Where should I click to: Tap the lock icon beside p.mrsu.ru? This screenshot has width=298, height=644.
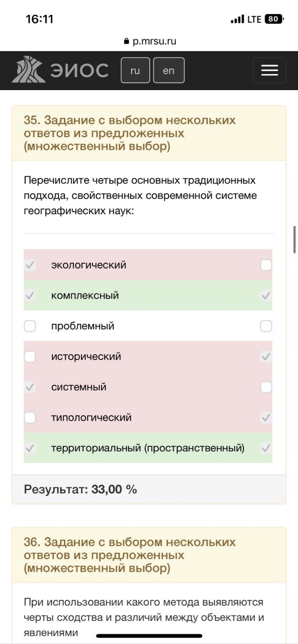pyautogui.click(x=127, y=41)
